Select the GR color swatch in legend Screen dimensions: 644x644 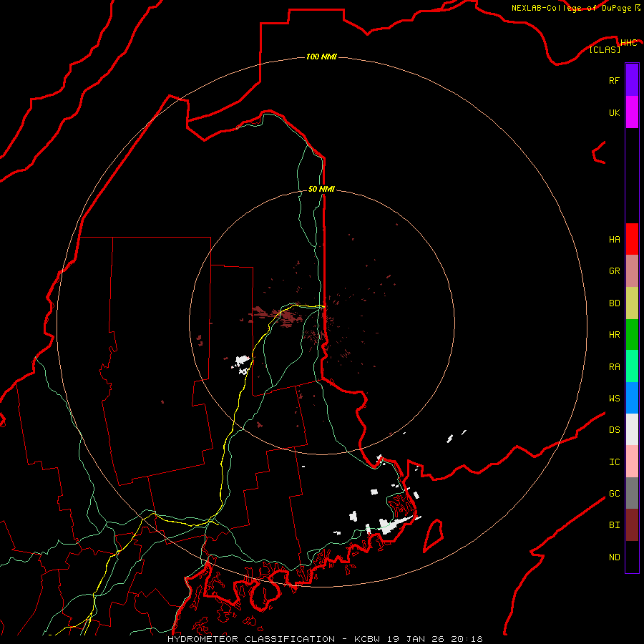click(632, 271)
